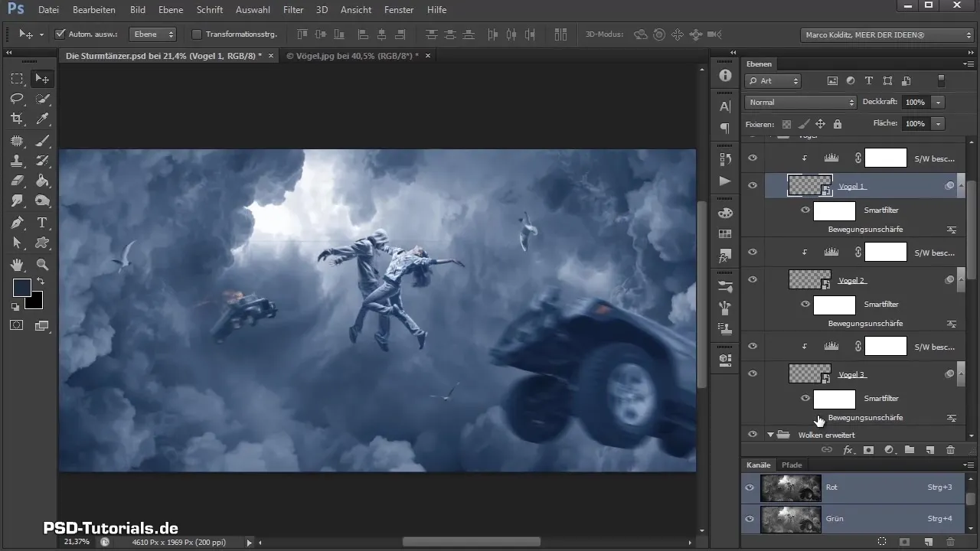Open the background color picker
The height and width of the screenshot is (551, 980).
coord(35,301)
